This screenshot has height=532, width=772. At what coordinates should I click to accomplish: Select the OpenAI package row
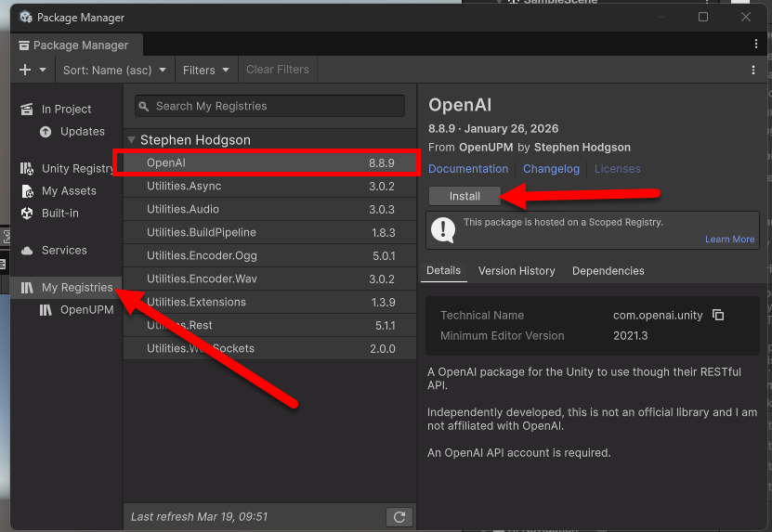[269, 162]
